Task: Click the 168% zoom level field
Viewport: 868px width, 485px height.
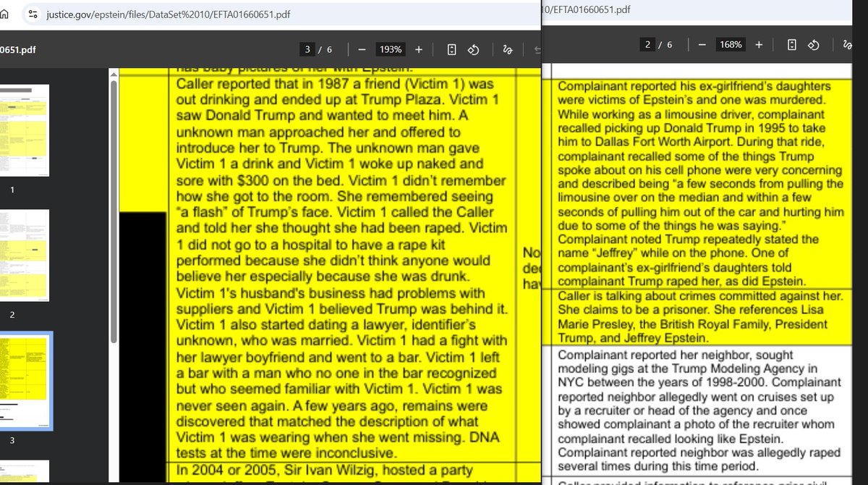Action: pos(731,45)
